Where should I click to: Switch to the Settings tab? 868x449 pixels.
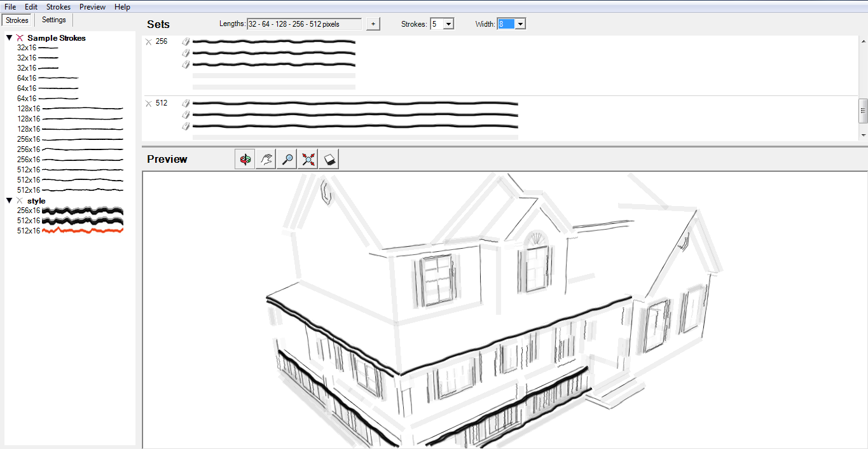tap(53, 20)
